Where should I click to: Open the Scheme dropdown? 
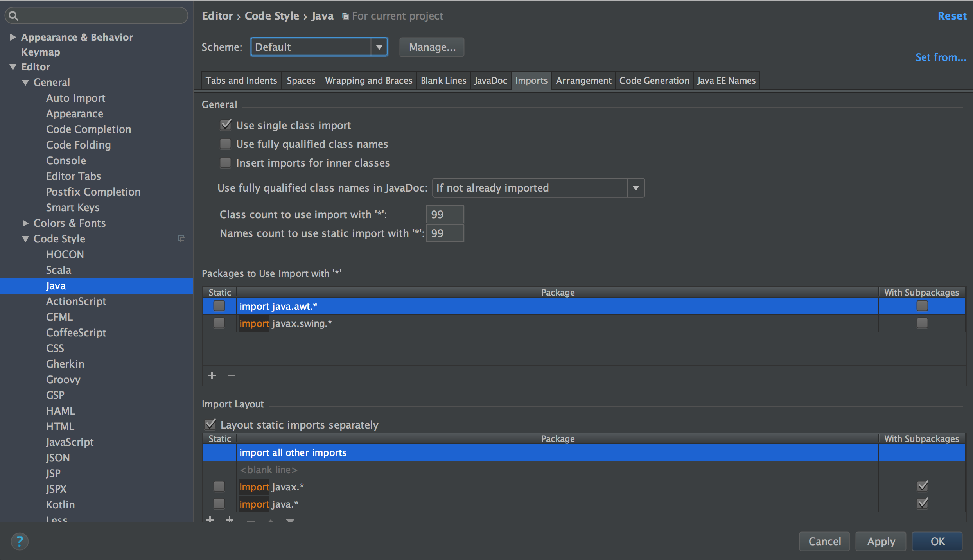point(379,47)
